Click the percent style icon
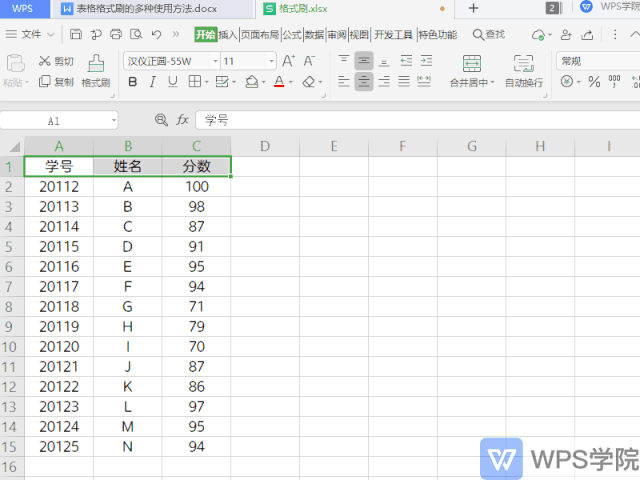Screen dimensions: 640x480 pyautogui.click(x=594, y=82)
